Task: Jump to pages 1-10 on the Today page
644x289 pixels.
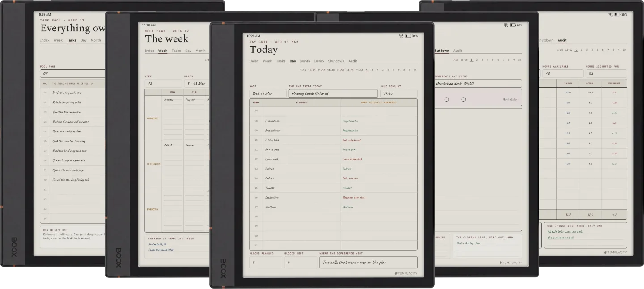Action: 303,70
